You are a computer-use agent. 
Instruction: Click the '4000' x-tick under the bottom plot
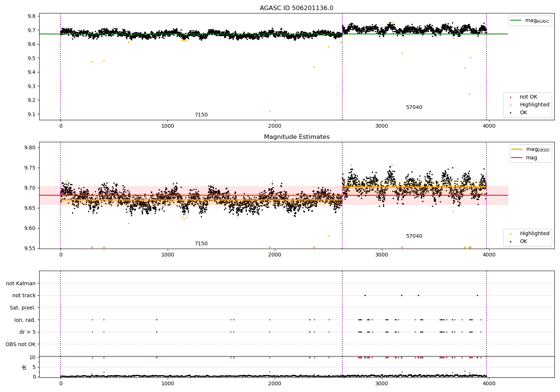pos(489,383)
